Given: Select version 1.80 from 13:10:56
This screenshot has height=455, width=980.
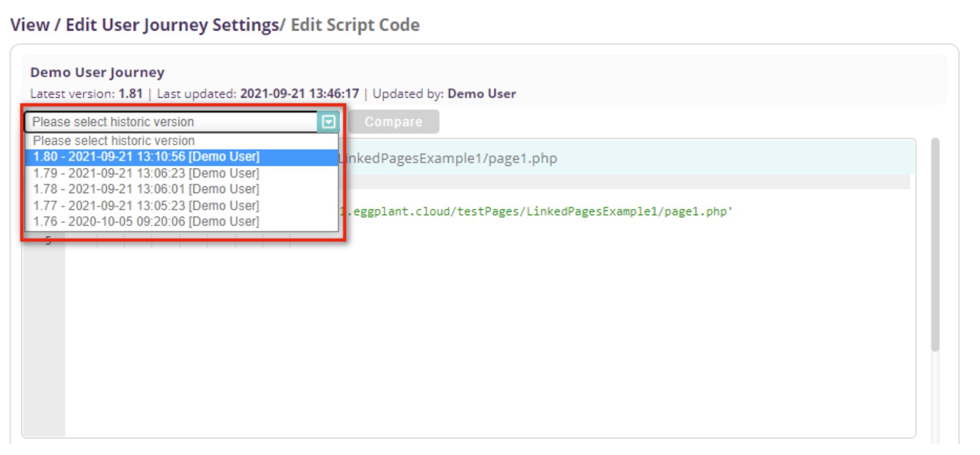Looking at the screenshot, I should point(146,157).
